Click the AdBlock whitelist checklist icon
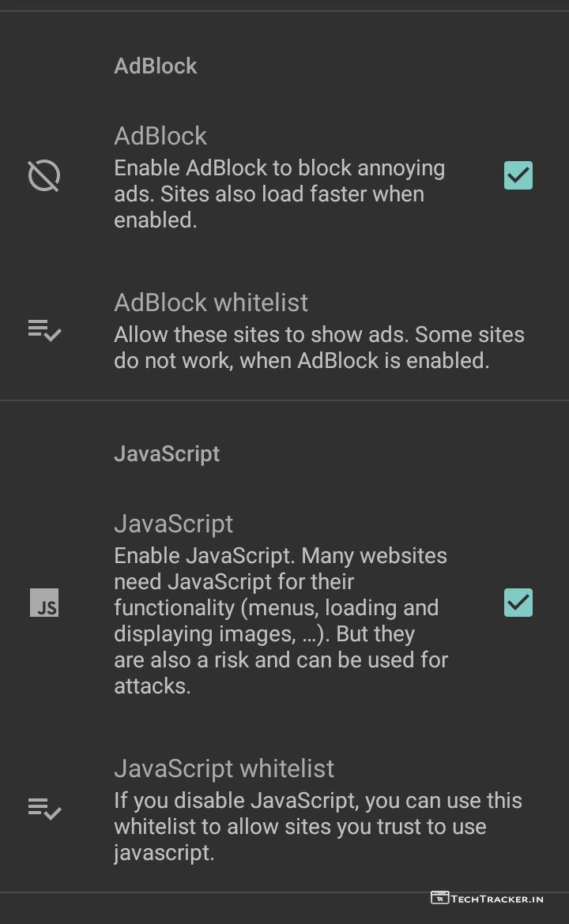 [44, 330]
